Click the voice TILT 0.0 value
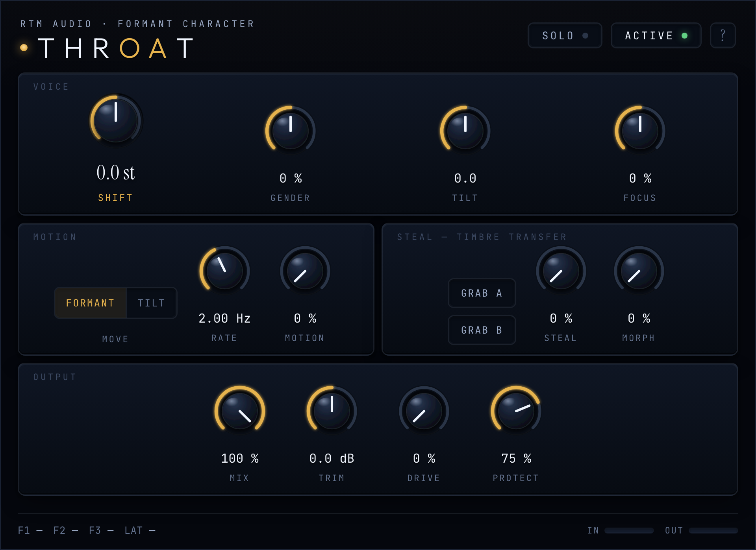This screenshot has height=550, width=756. coord(465,178)
